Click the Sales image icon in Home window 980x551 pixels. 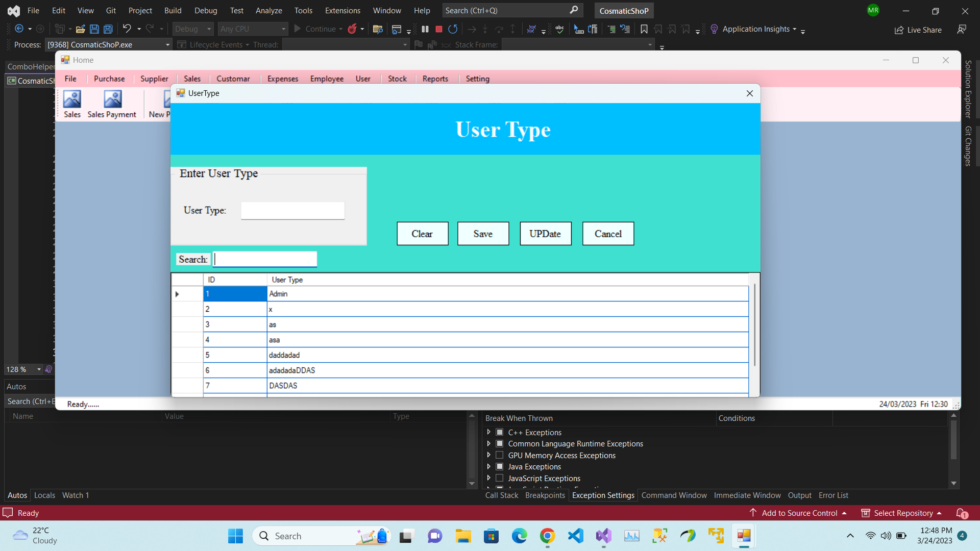click(72, 99)
